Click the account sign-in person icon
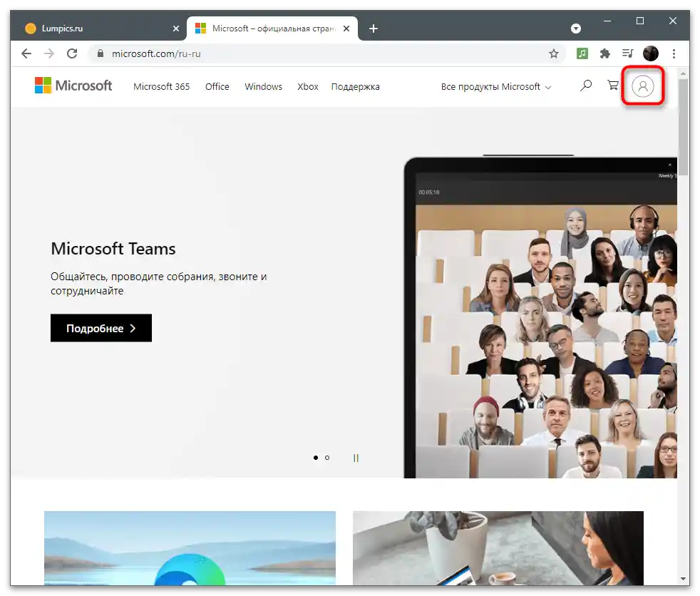The image size is (700, 596). pyautogui.click(x=643, y=86)
